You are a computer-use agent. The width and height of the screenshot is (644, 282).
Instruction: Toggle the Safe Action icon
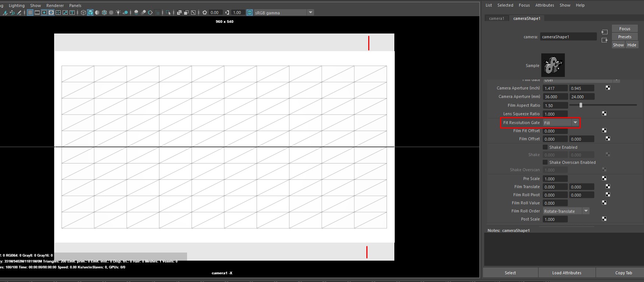tap(65, 13)
